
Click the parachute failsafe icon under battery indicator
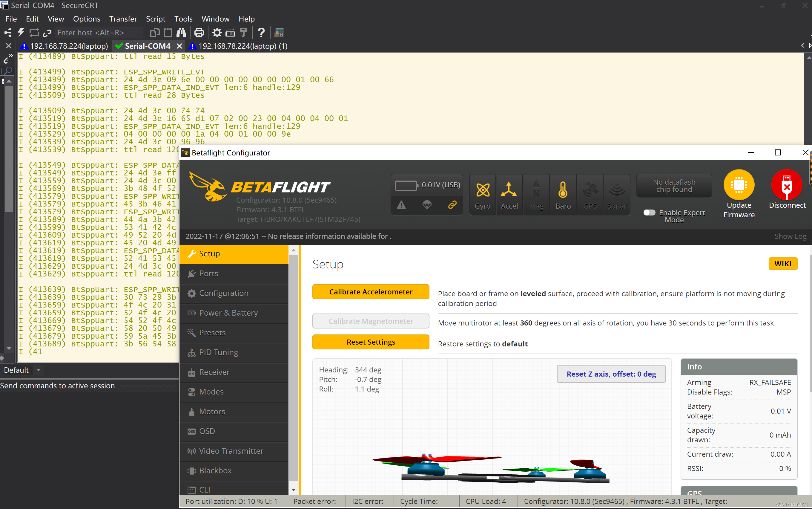coord(427,205)
